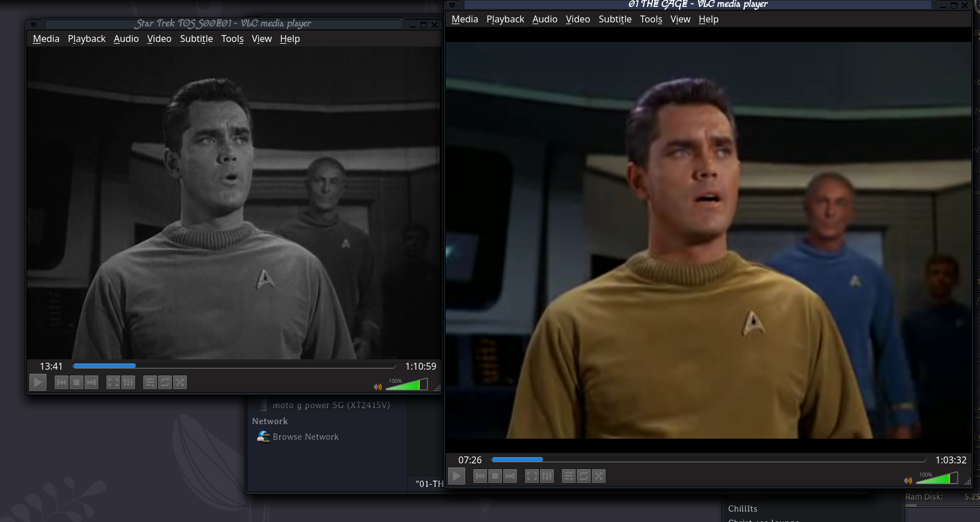Click seek bar in Star Trek TOS window

[234, 366]
